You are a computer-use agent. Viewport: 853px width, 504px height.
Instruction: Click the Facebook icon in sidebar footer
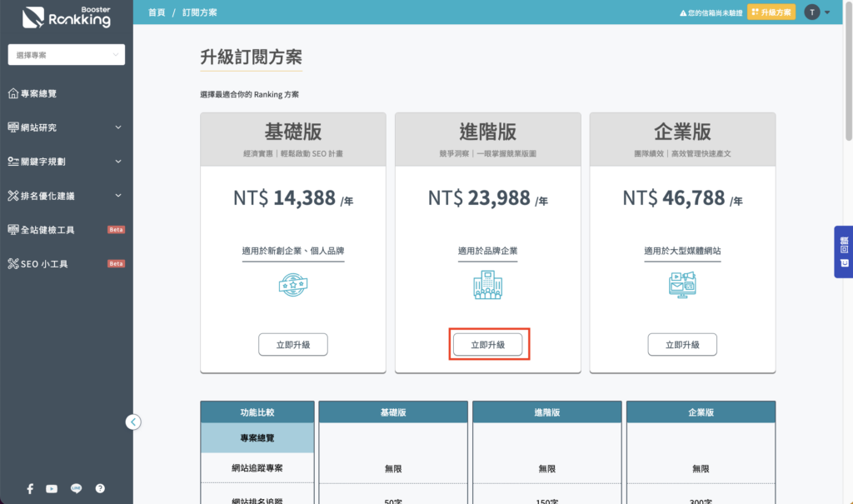30,488
